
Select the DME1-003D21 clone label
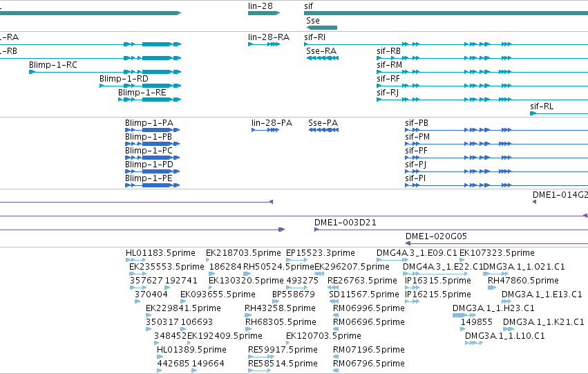[345, 223]
